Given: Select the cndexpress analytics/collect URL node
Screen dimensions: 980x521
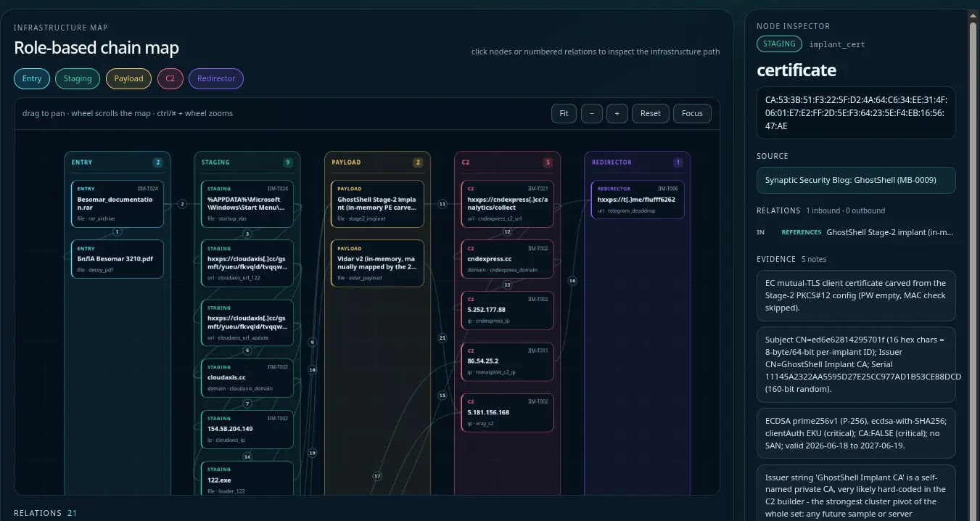Looking at the screenshot, I should [x=507, y=203].
